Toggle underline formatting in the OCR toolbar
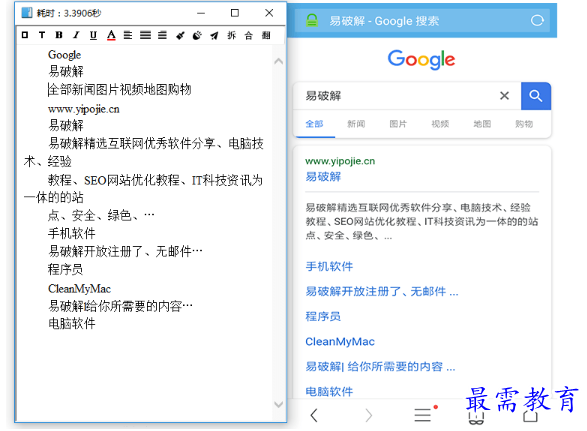The height and width of the screenshot is (431, 587). (x=93, y=35)
